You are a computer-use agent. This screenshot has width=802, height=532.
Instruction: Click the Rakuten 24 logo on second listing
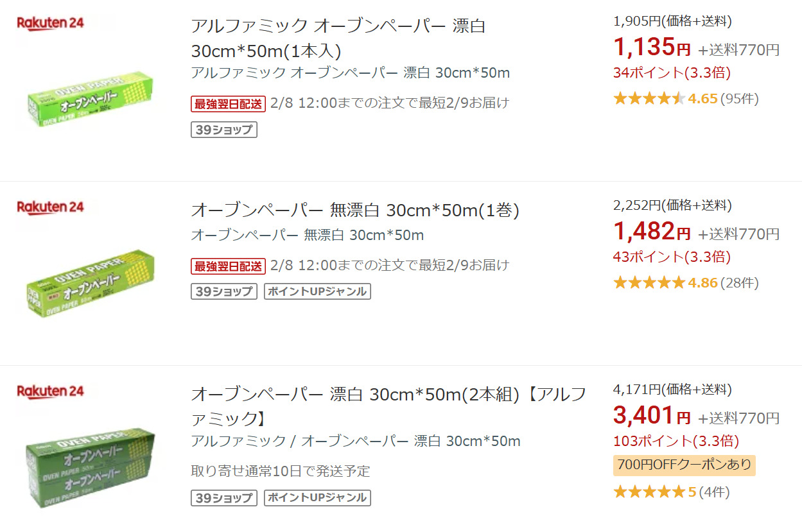tap(50, 207)
